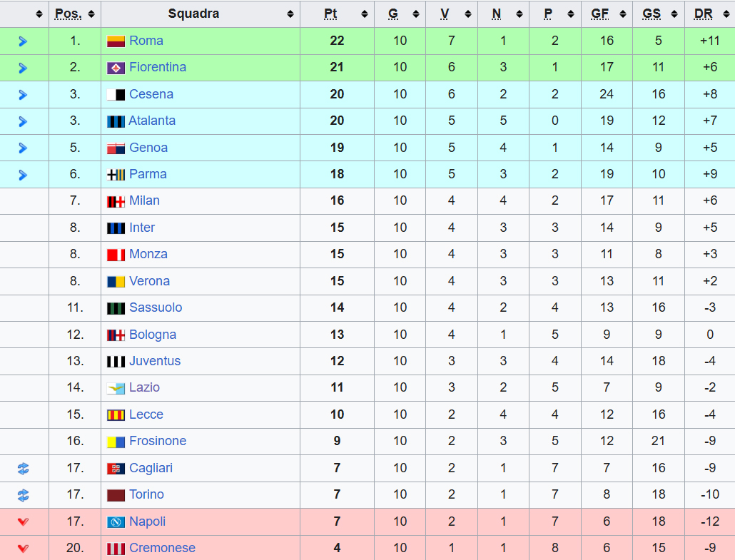Screen dimensions: 735x560
Task: Follow the Sassuolo team link
Action: click(x=156, y=307)
